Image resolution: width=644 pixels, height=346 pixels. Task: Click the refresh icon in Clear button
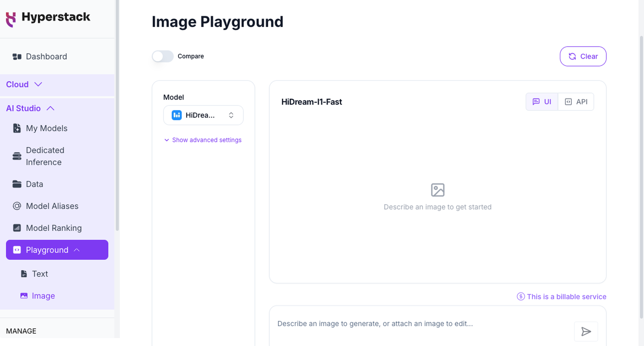572,56
